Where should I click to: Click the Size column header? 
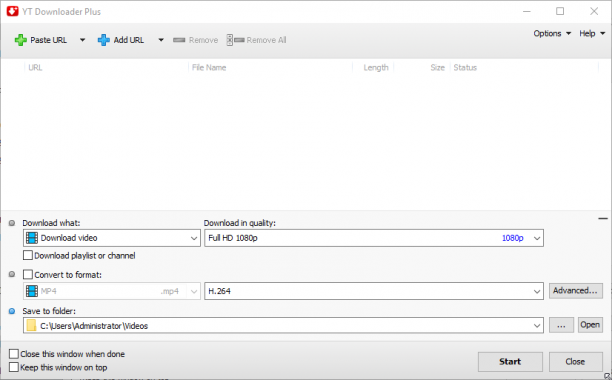pos(438,67)
